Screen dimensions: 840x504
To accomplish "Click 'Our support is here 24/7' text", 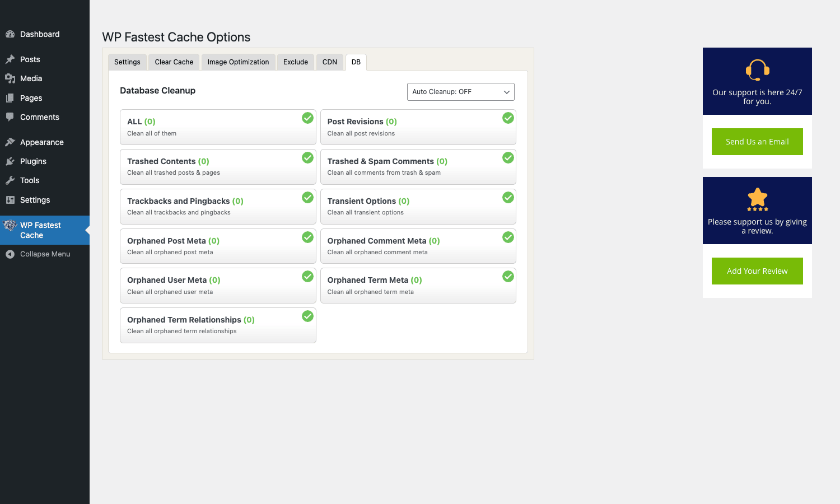I will click(757, 92).
